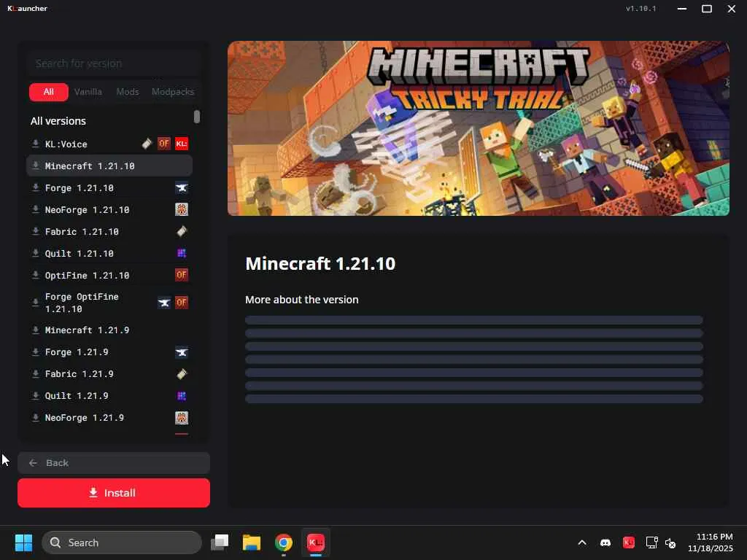This screenshot has width=747, height=560.
Task: Pick Quilt 1.21.10 version entry
Action: coord(109,253)
